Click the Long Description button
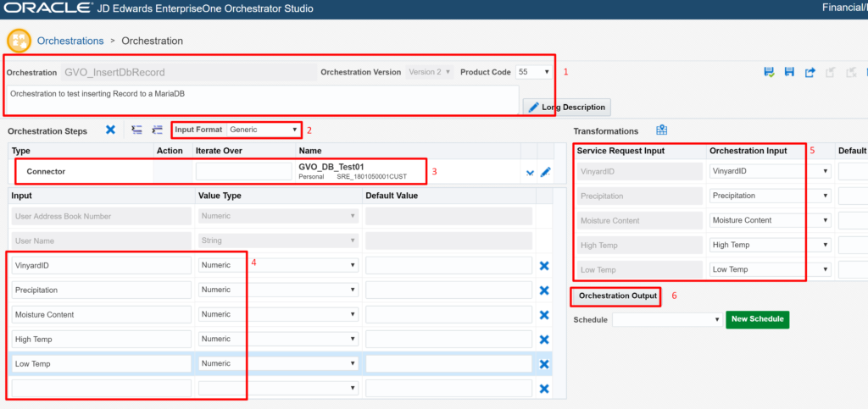The height and width of the screenshot is (409, 868). click(567, 108)
